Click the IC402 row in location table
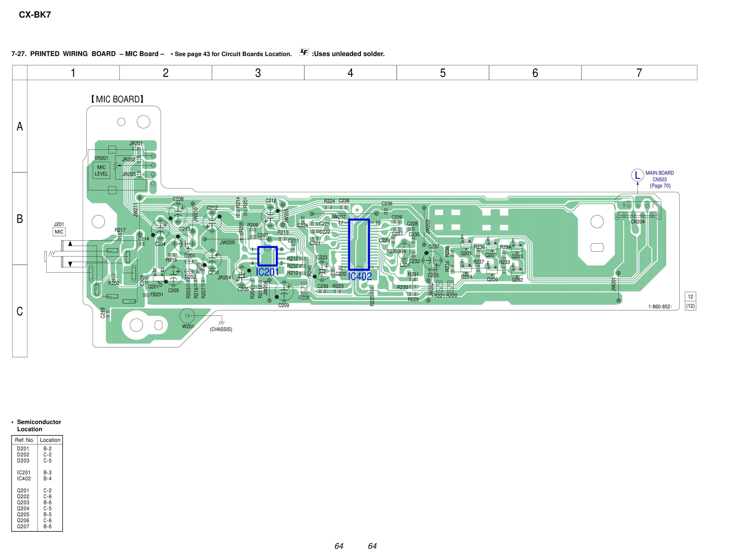This screenshot has width=745, height=560. (x=37, y=479)
